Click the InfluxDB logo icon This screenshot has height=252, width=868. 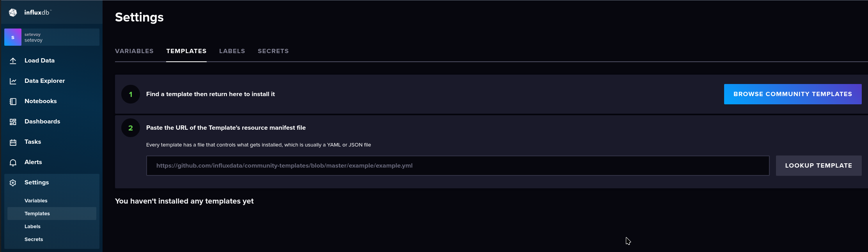click(13, 13)
